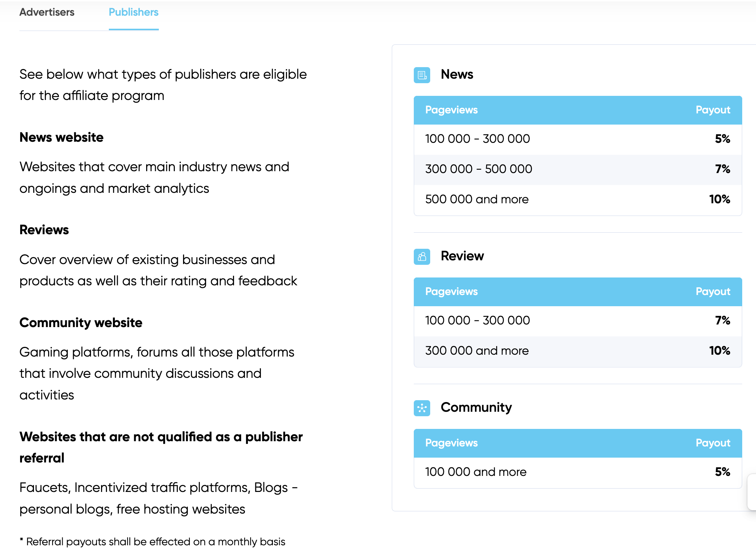
Task: Click the partially visible widget at right edge
Action: coord(752,492)
